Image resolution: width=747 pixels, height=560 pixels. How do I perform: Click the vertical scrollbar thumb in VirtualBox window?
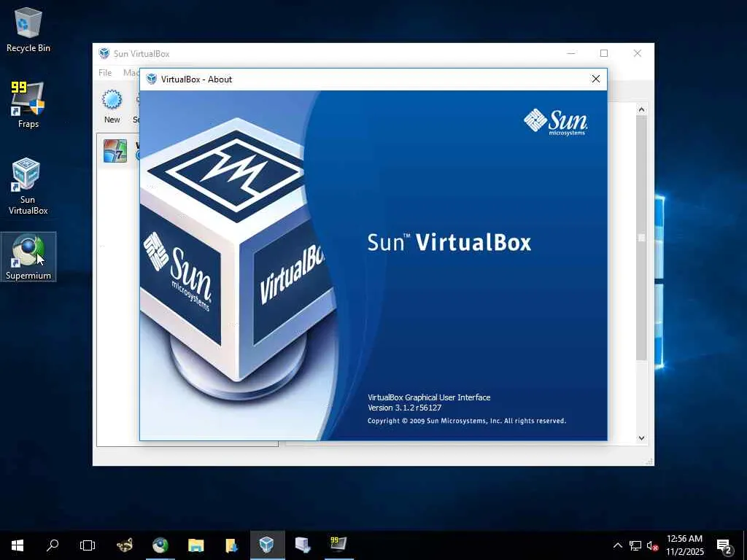[x=641, y=237]
